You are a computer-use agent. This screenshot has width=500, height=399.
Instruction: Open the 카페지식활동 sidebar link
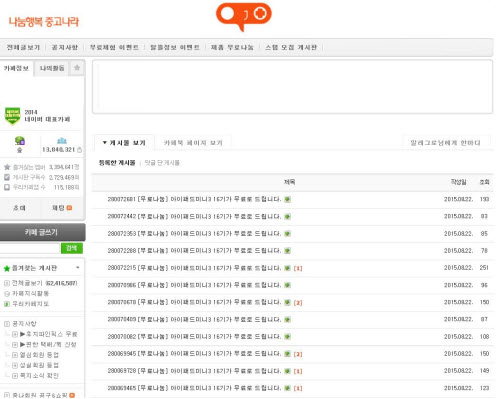[x=30, y=294]
